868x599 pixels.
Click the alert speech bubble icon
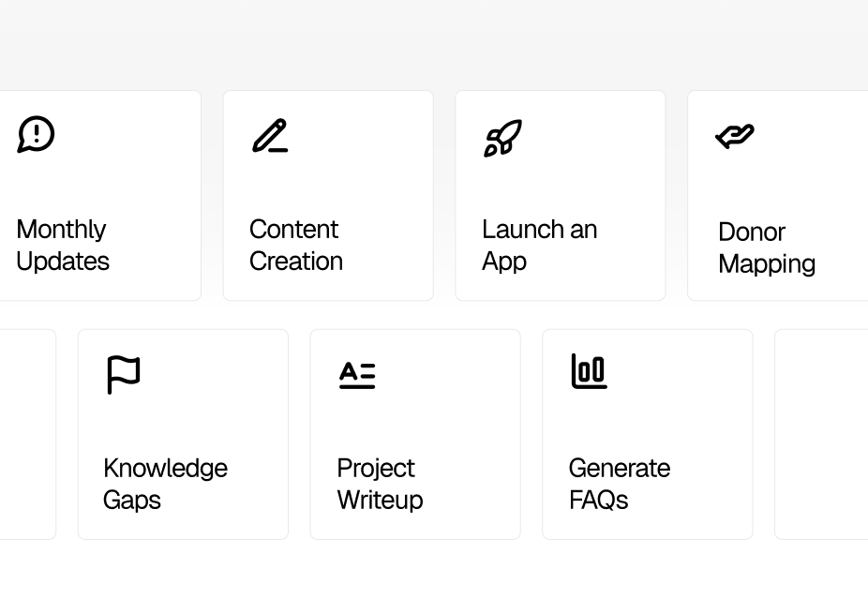tap(36, 134)
